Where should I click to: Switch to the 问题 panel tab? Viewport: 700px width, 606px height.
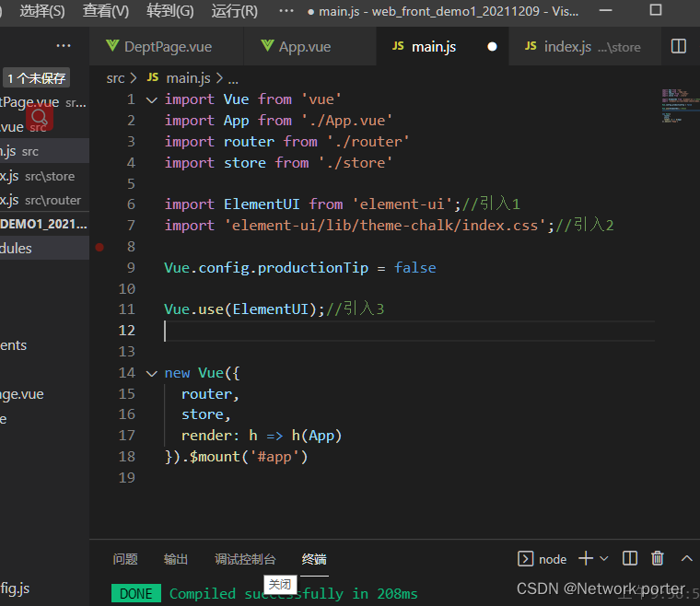(125, 559)
